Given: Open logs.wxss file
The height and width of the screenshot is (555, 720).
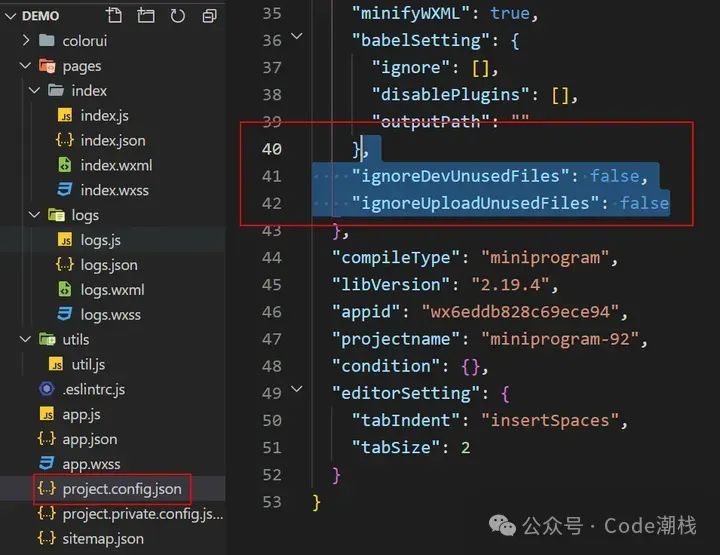Looking at the screenshot, I should pyautogui.click(x=111, y=314).
